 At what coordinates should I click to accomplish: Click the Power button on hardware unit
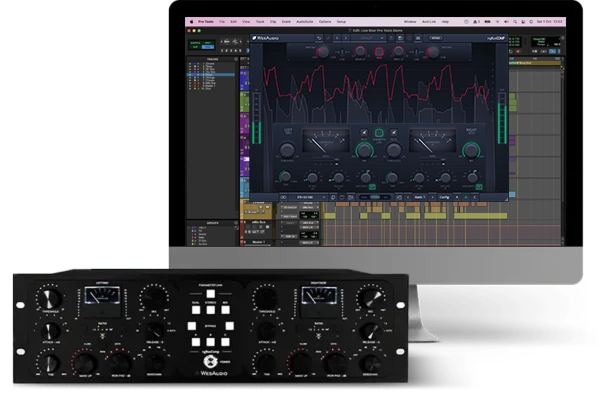[210, 362]
